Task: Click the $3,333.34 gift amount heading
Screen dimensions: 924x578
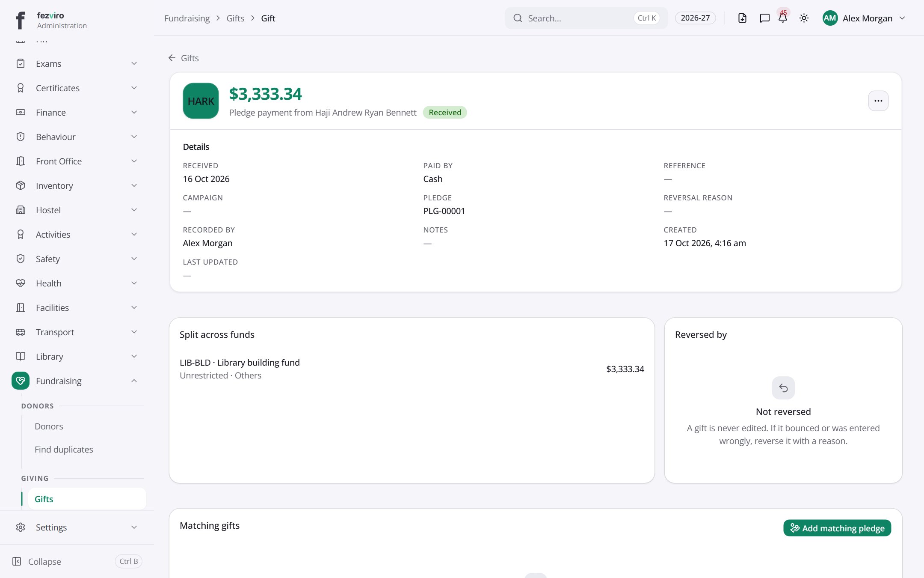Action: (x=265, y=94)
